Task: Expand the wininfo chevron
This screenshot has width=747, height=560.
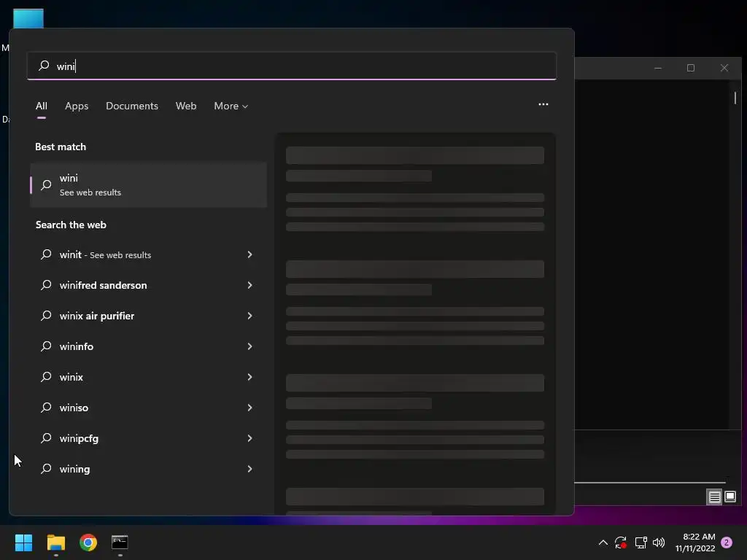Action: pos(249,346)
